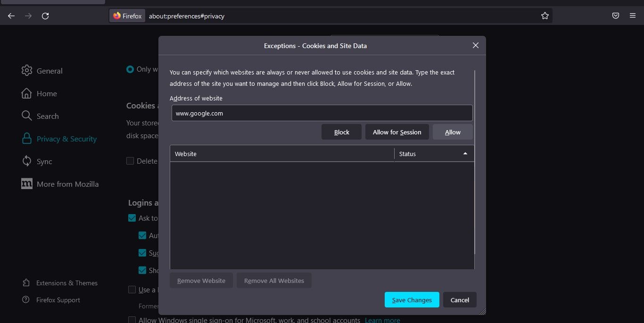
Task: Enable the Use a Primary Password checkbox
Action: coord(132,290)
